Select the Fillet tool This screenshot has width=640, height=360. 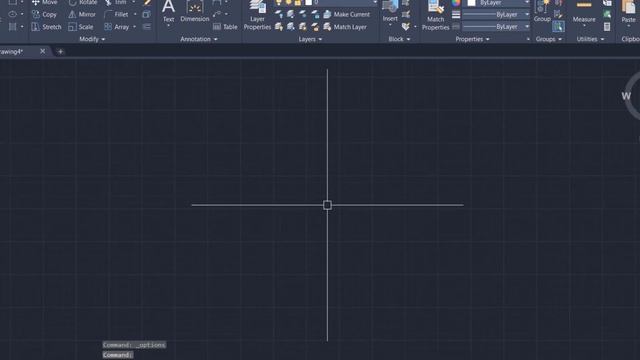coord(116,14)
